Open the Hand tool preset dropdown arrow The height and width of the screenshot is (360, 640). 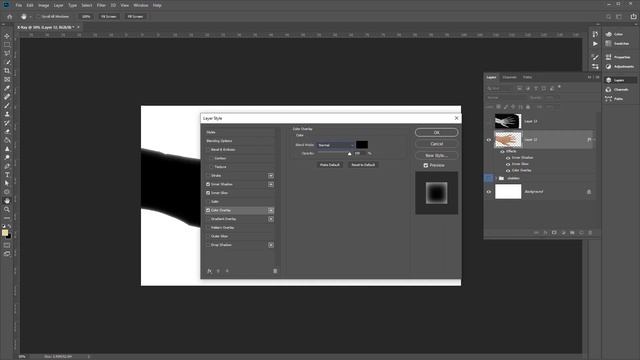(x=30, y=17)
